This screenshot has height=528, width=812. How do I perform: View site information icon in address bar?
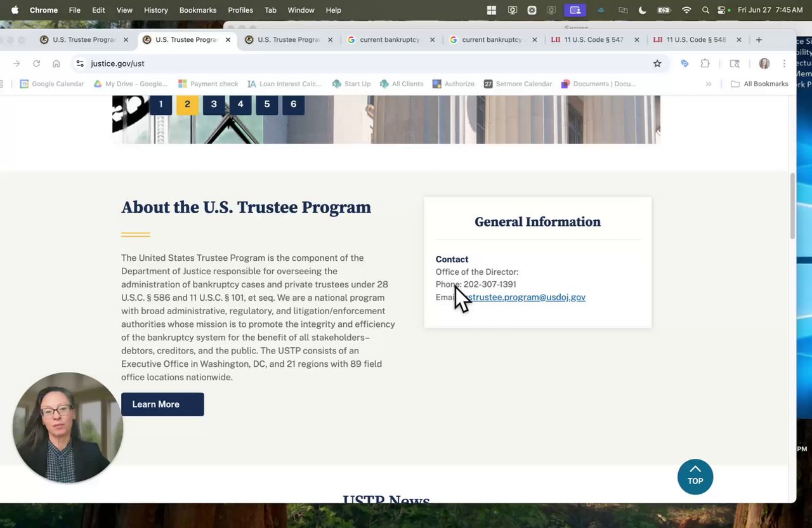point(80,63)
